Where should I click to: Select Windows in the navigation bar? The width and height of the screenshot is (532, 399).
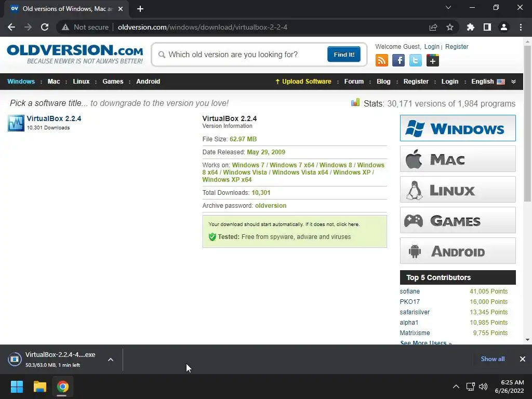[21, 82]
